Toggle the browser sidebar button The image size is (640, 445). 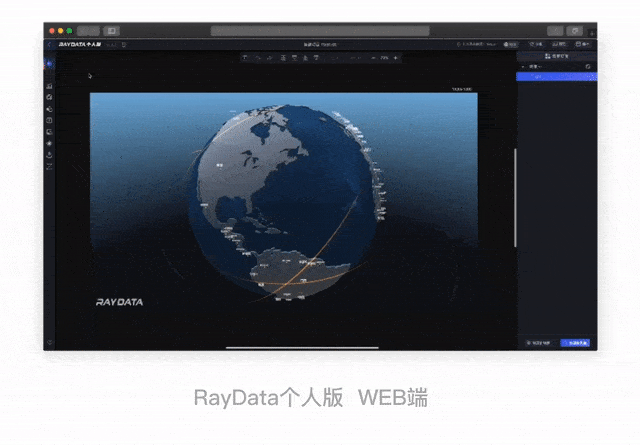click(111, 31)
